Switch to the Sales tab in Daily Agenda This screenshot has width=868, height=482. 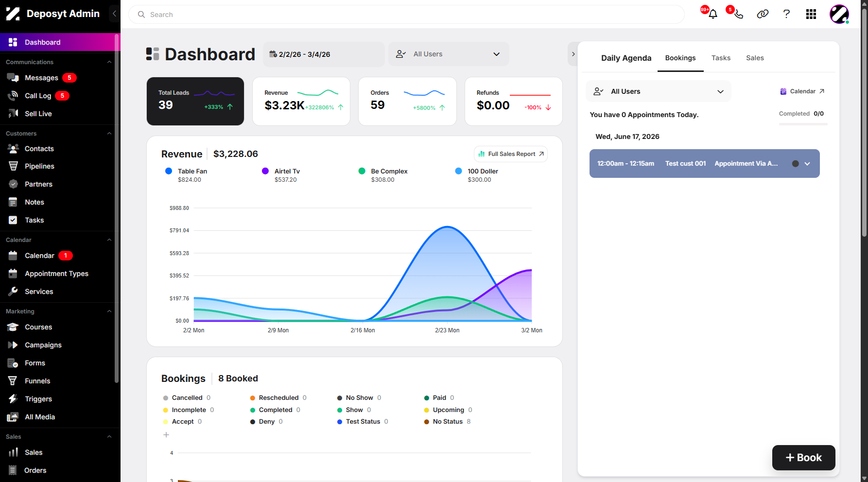[x=755, y=58]
